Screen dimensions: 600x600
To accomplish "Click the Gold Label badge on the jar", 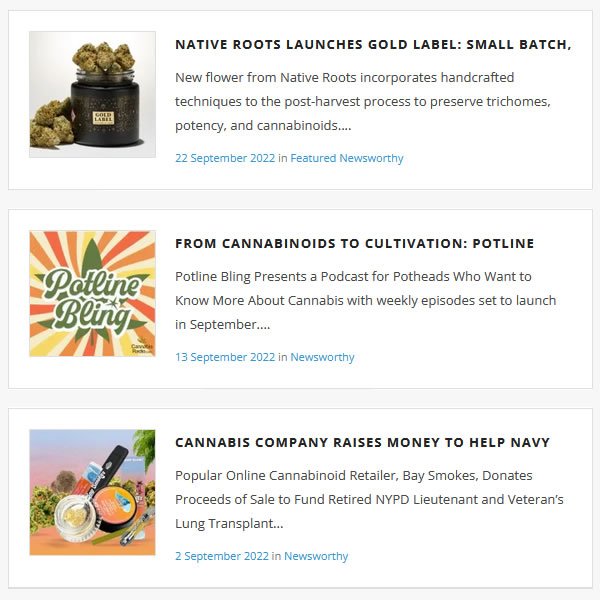I will click(103, 117).
